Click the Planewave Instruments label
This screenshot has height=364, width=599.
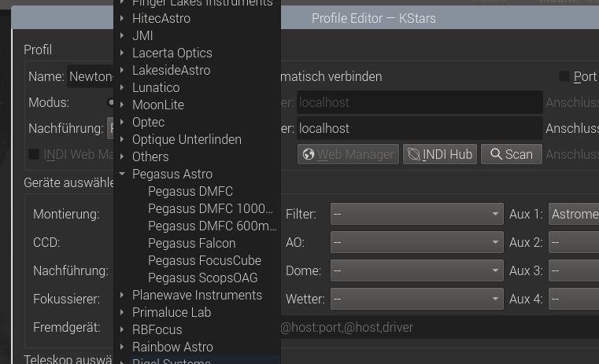pyautogui.click(x=197, y=295)
